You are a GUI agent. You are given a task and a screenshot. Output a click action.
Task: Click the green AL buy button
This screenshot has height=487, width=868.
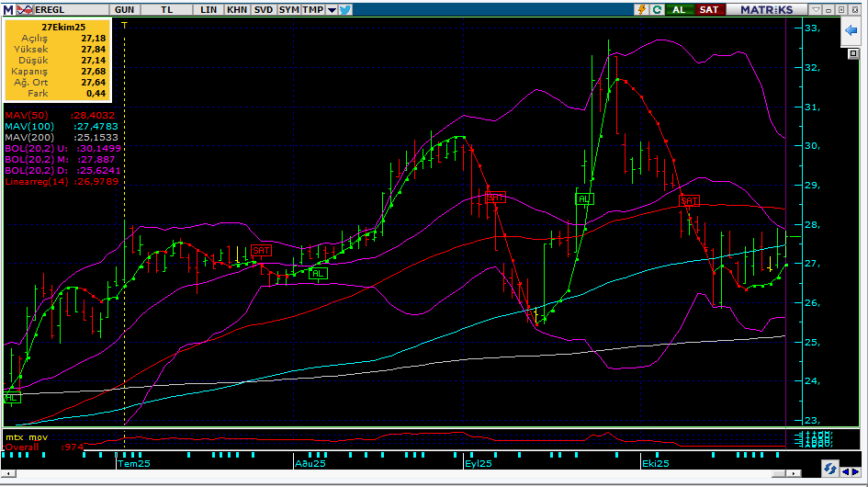pyautogui.click(x=681, y=9)
